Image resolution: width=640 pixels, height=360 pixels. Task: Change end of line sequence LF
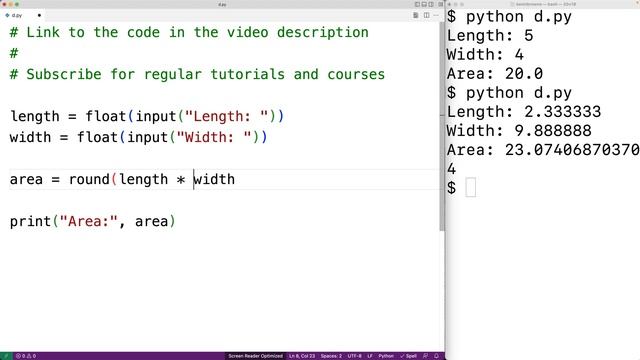(370, 356)
